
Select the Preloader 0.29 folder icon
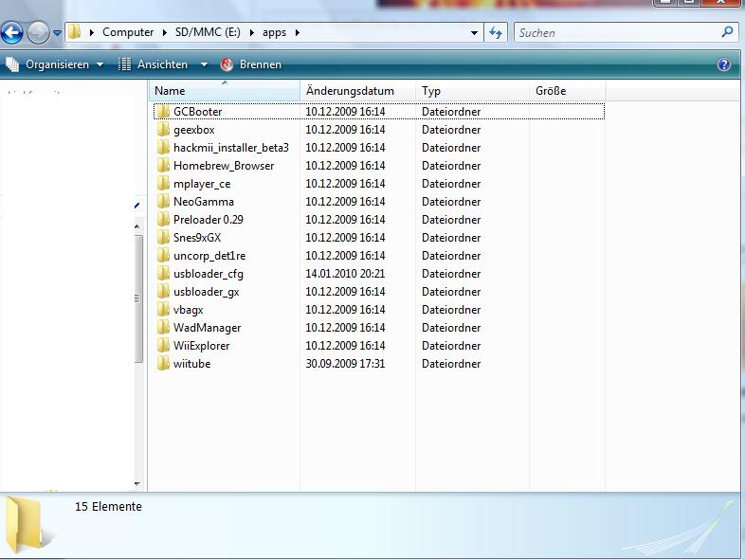163,220
